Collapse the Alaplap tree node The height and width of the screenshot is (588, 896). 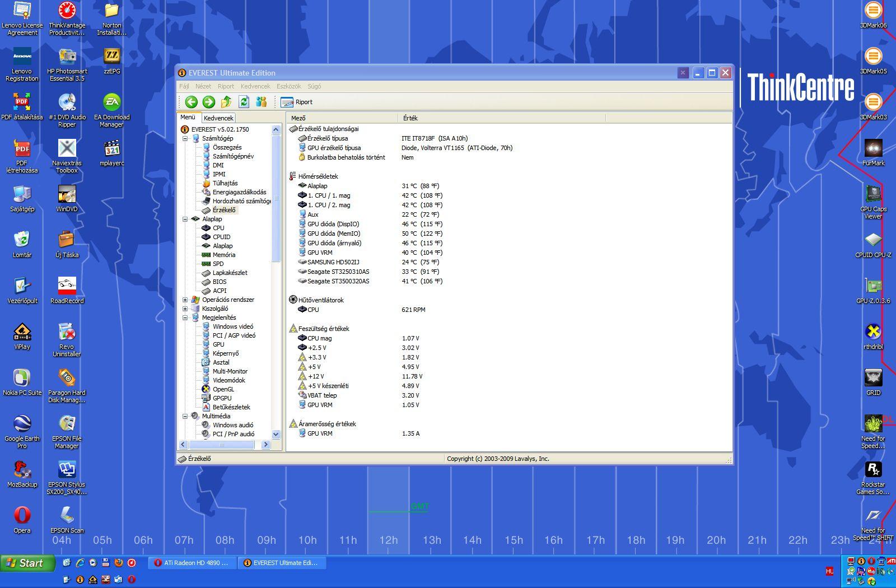(185, 219)
